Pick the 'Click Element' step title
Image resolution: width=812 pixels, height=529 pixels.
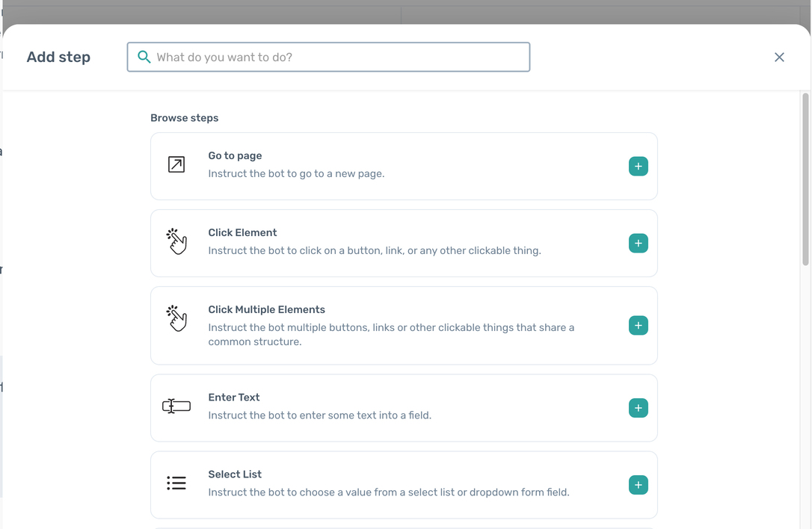pos(242,232)
